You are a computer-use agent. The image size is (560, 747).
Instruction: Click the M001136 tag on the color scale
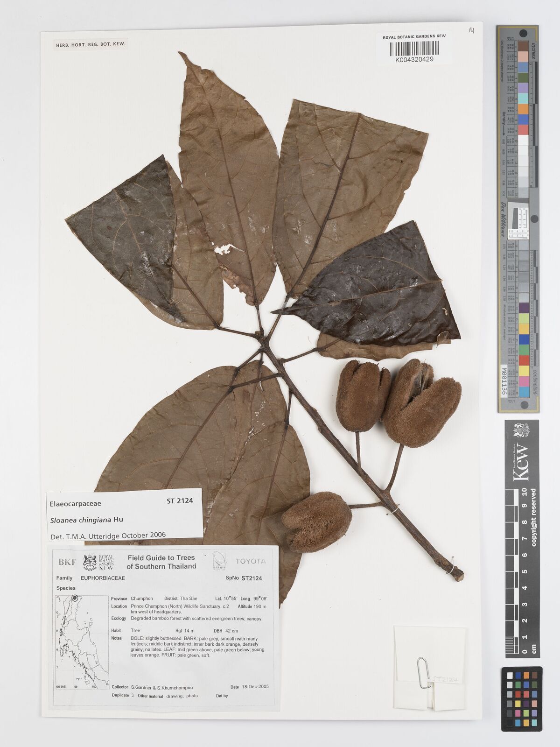503,380
